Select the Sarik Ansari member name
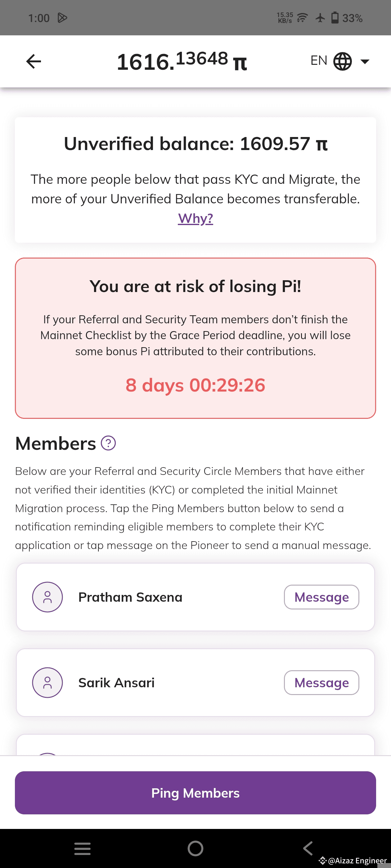The height and width of the screenshot is (868, 391). click(x=116, y=683)
